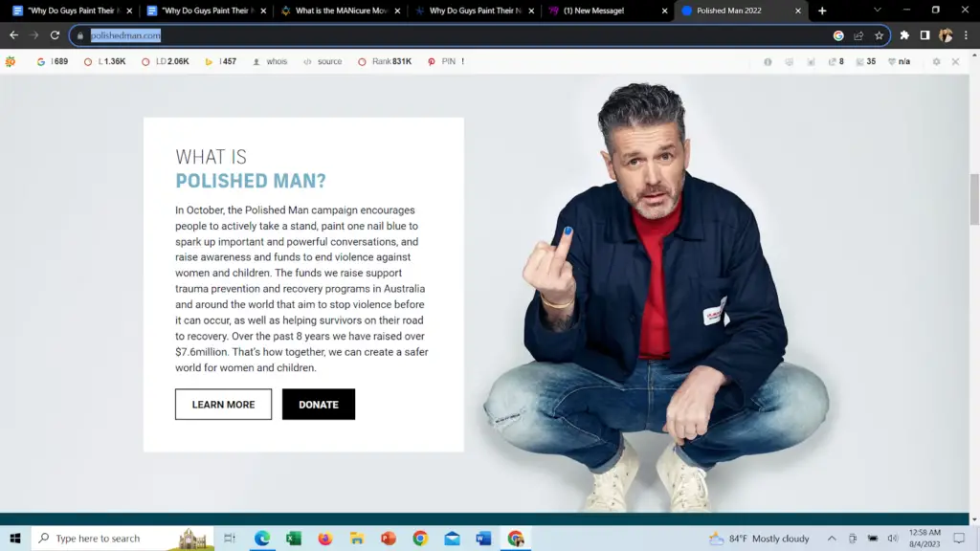The image size is (980, 551).
Task: Open a new browser tab
Action: tap(822, 11)
